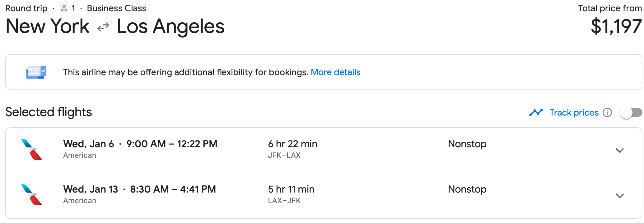644x223 pixels.
Task: Expand details for the Jan 13 LAX-JFK flight
Action: pos(620,196)
